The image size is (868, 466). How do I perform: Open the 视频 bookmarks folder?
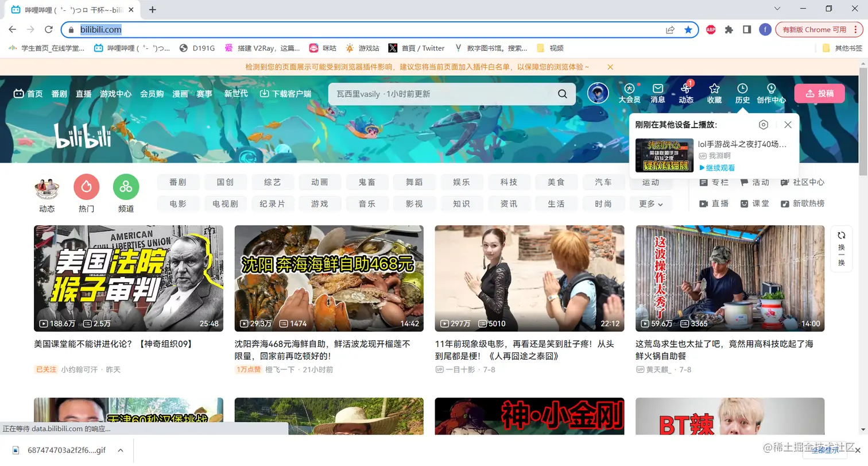(550, 48)
